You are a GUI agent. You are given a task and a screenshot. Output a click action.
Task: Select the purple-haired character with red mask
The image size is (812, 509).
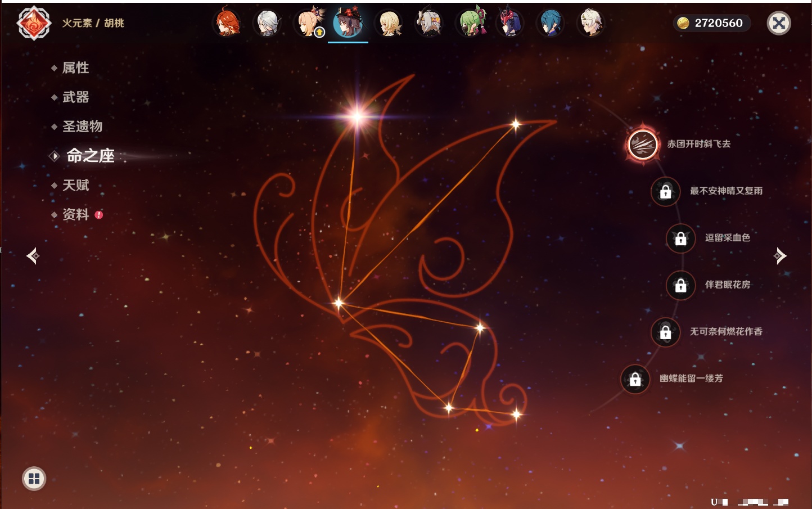click(511, 23)
